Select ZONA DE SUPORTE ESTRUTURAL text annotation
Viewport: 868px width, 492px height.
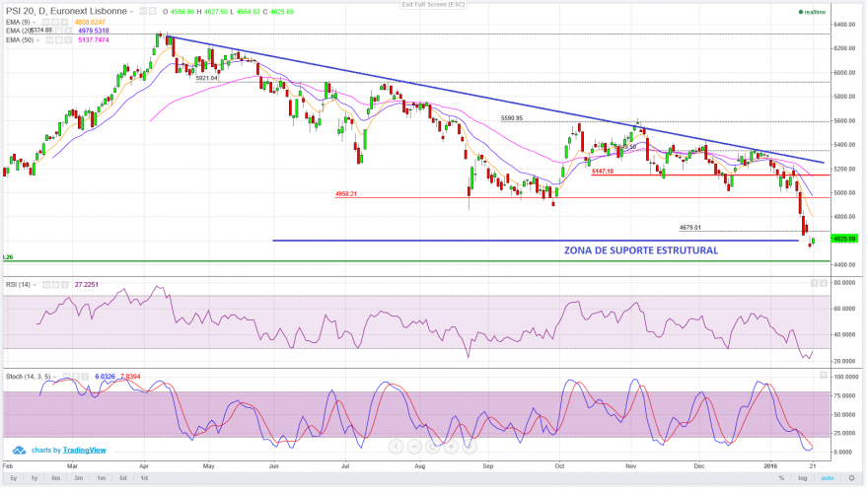(641, 250)
